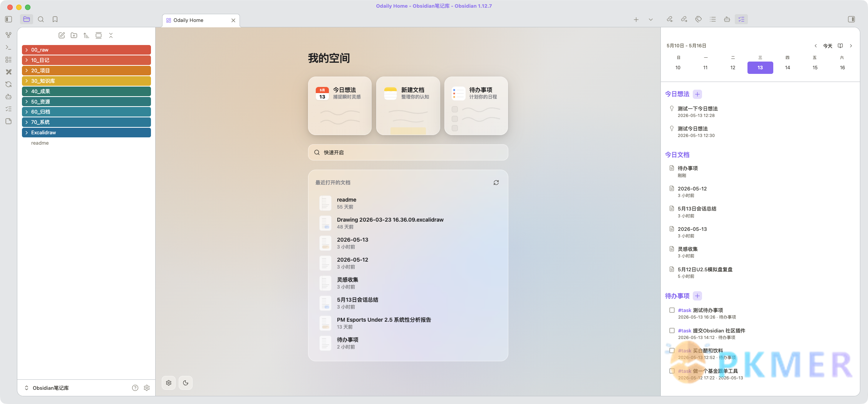Check the 测试待办事项 task checkbox
This screenshot has width=868, height=404.
(x=672, y=310)
